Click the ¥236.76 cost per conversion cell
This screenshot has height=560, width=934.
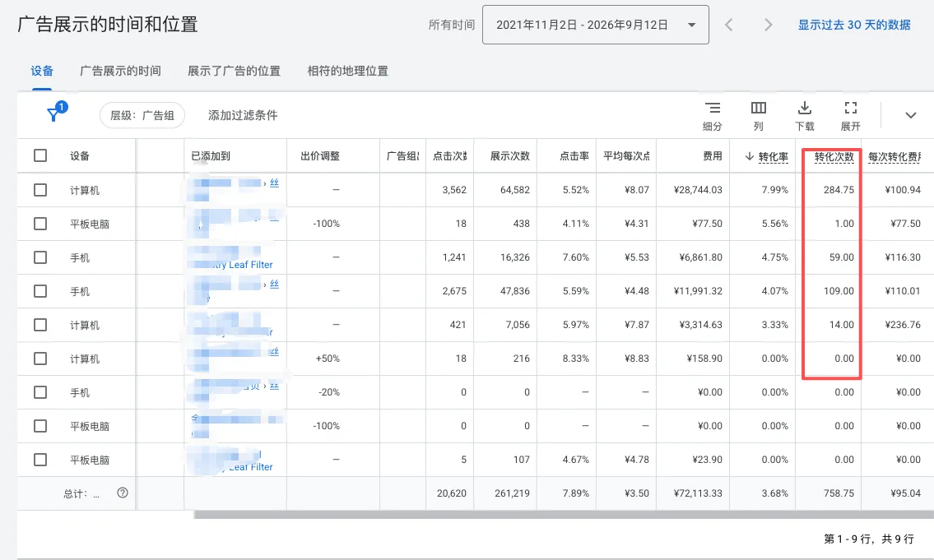[x=903, y=325]
